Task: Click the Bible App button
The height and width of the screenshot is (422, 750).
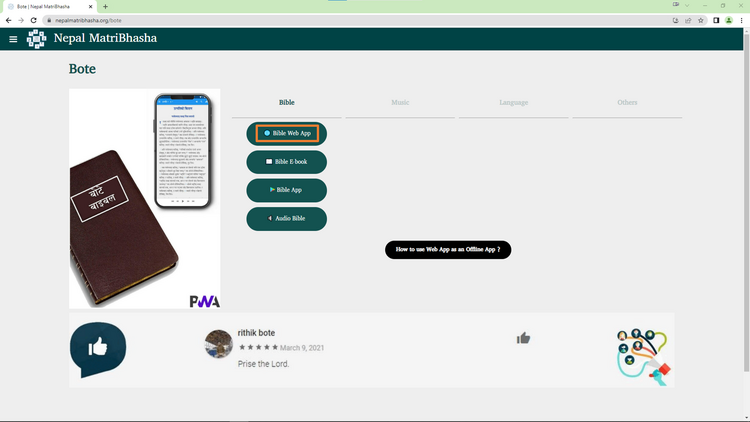Action: (x=287, y=190)
